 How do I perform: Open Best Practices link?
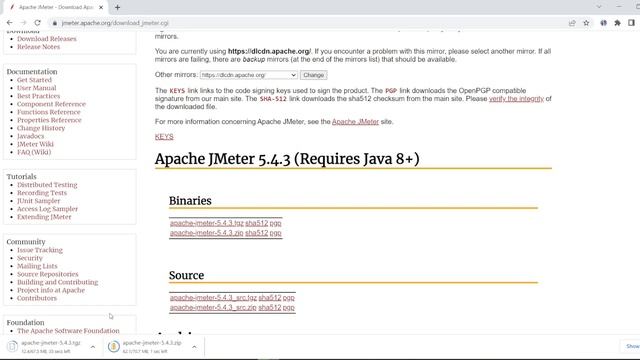(38, 96)
